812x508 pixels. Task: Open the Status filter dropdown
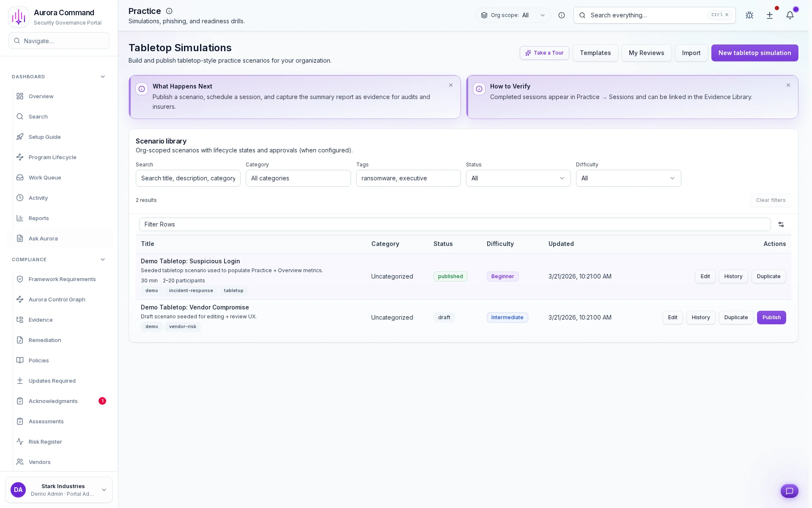tap(518, 178)
